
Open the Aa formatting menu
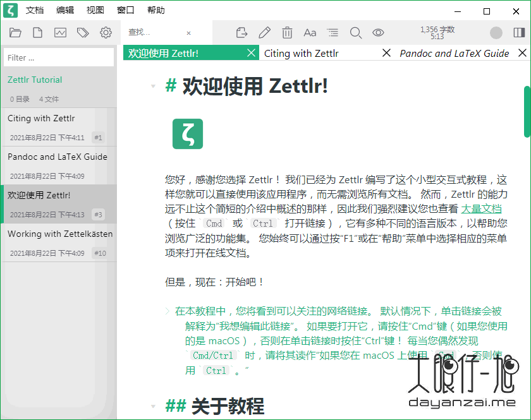(310, 33)
